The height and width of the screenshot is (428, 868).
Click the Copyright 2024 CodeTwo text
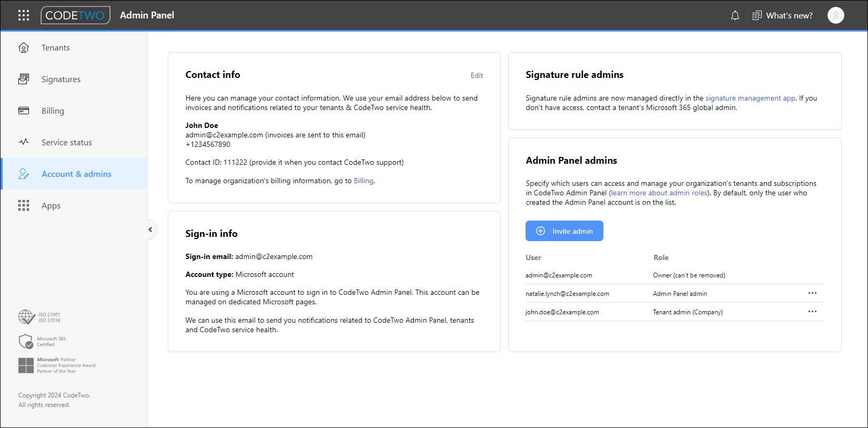tap(54, 395)
